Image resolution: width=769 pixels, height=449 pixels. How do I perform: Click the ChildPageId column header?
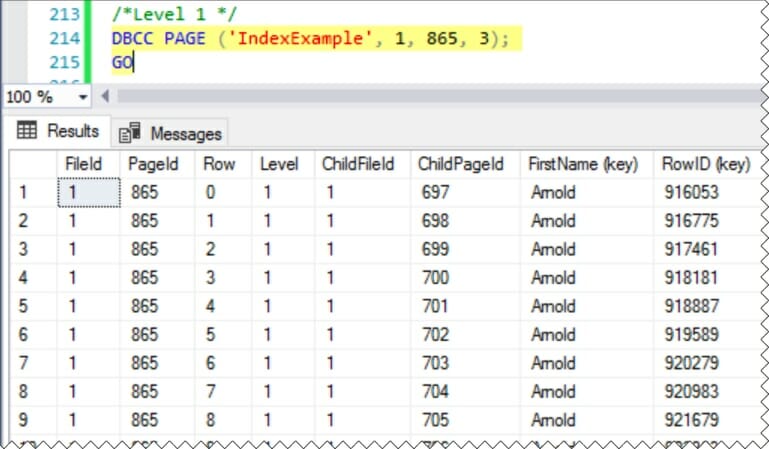460,163
